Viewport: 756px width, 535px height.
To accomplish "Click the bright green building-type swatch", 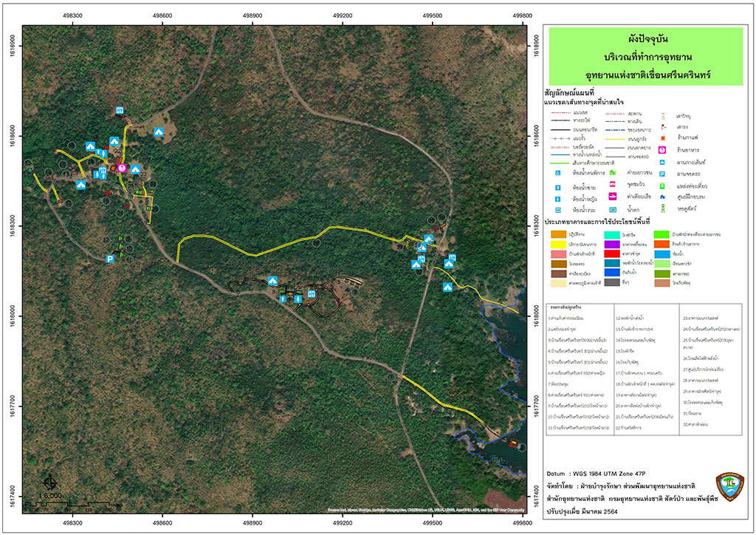I will click(x=661, y=234).
